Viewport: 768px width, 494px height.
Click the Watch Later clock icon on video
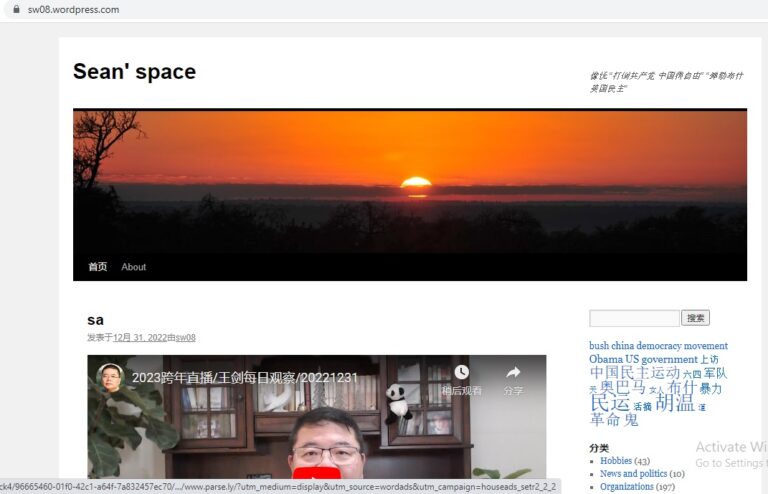[x=461, y=373]
